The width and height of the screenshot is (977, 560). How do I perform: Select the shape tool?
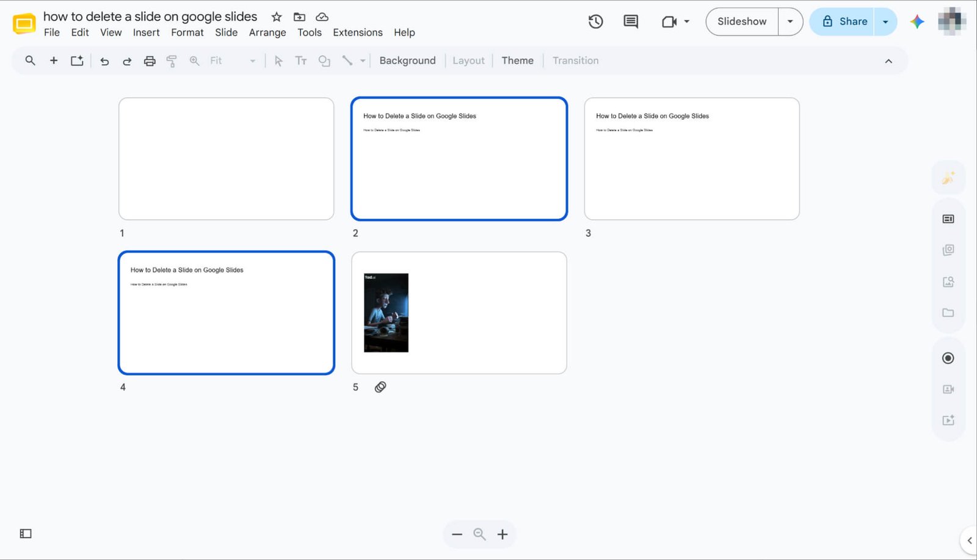324,60
